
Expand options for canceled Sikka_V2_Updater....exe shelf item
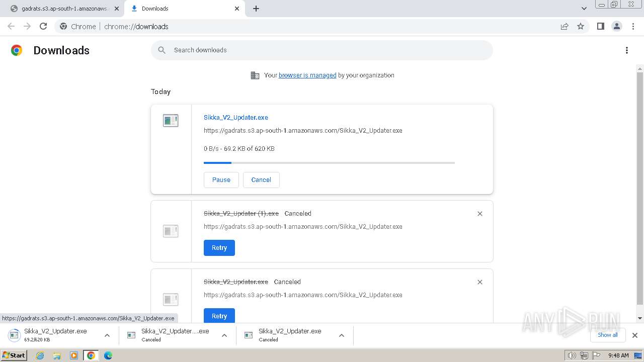click(224, 335)
